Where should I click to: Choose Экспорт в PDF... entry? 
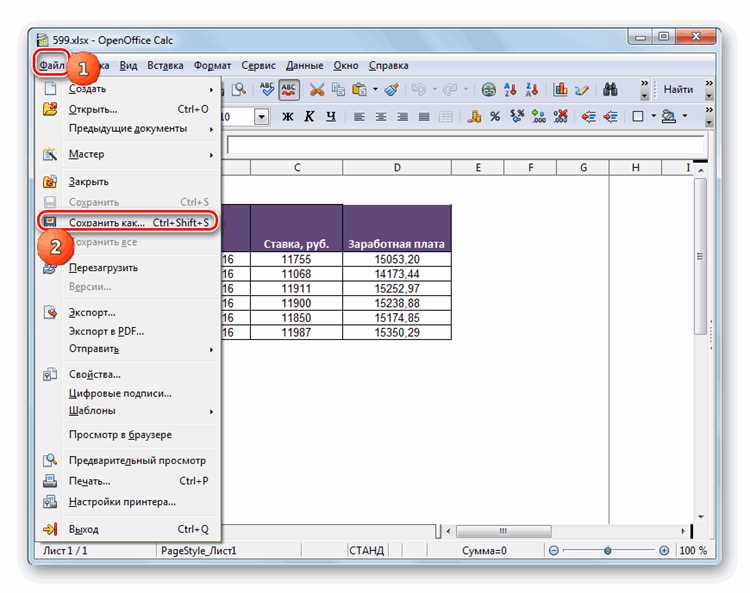click(128, 331)
